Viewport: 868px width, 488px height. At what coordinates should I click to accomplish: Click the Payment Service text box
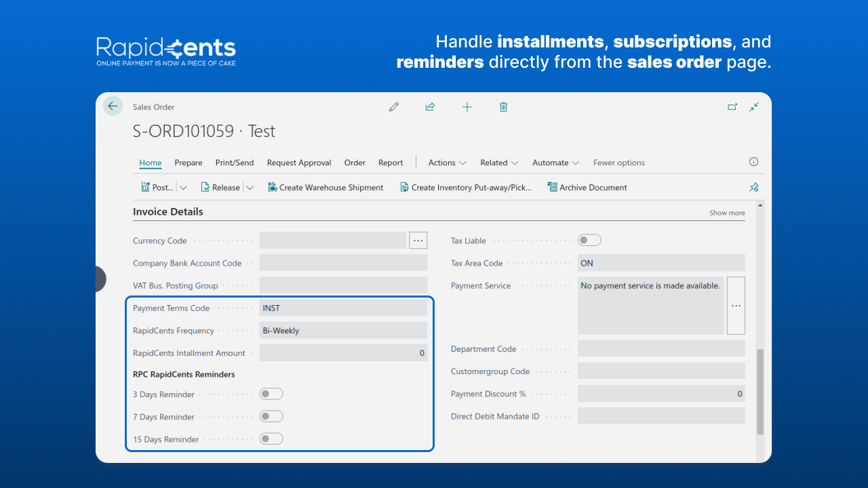coord(651,305)
